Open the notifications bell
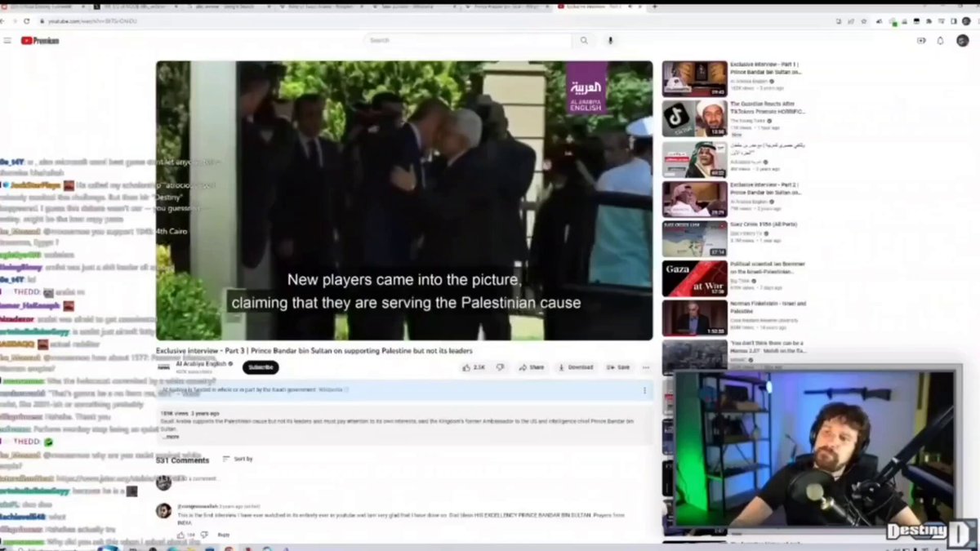Screen dimensions: 980x551 tap(940, 40)
